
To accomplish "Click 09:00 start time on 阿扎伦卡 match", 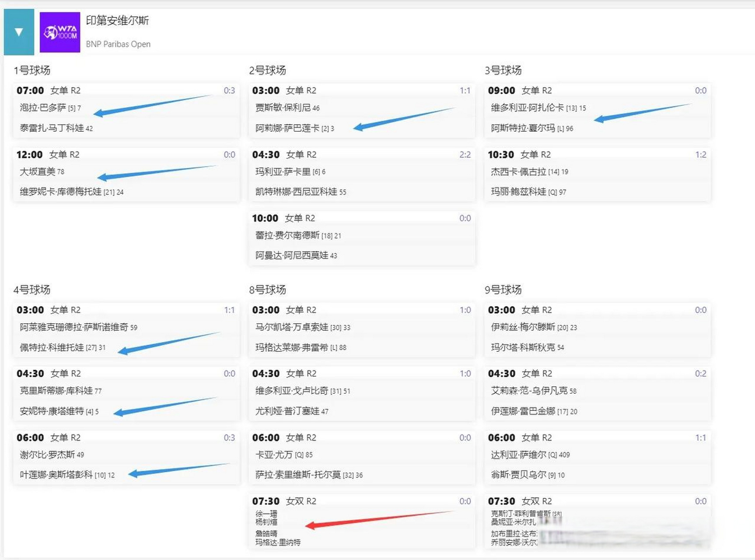I will (502, 91).
